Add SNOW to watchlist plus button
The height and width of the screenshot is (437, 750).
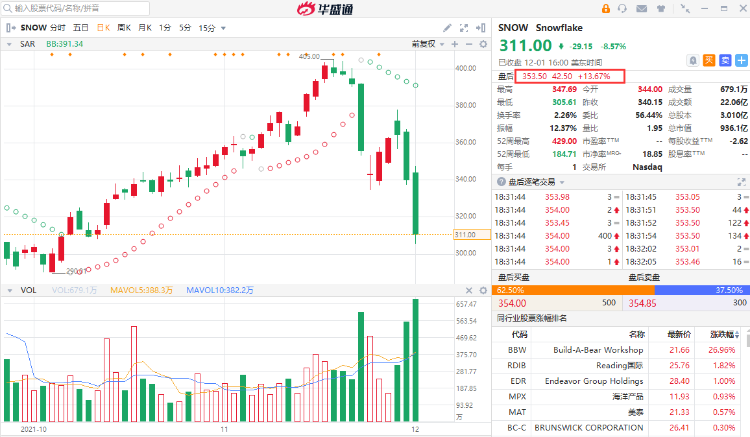(741, 61)
